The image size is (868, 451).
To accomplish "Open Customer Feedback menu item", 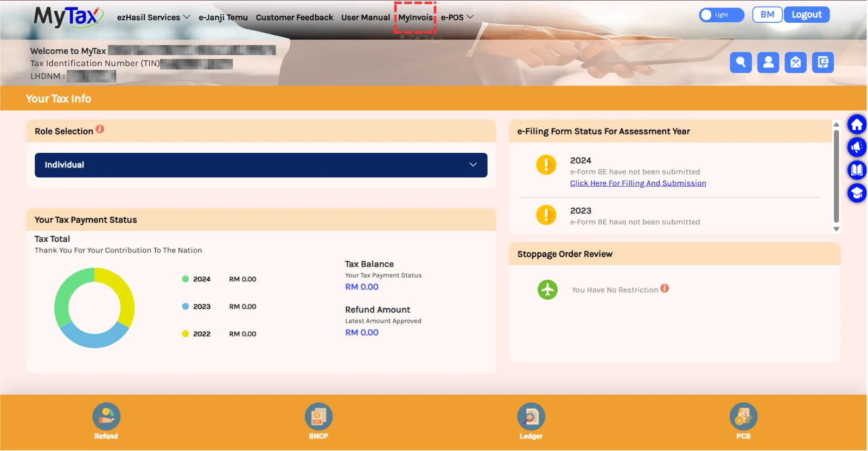I will coord(295,17).
